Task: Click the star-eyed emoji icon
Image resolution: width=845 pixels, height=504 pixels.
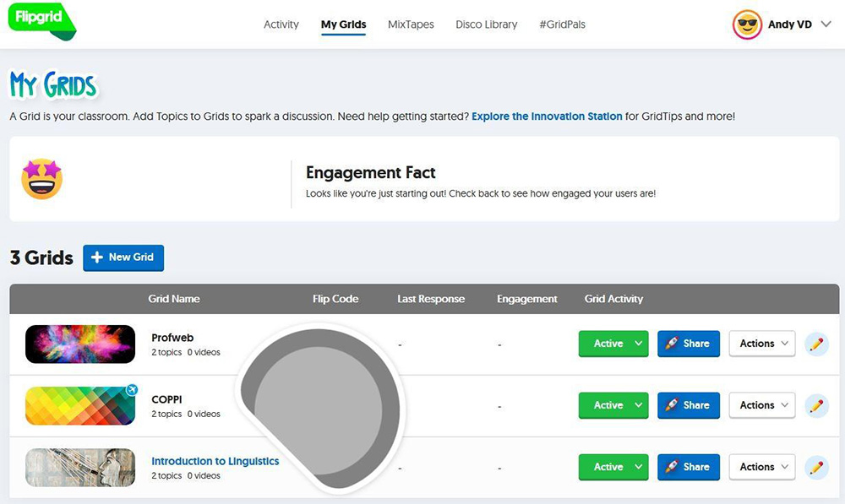Action: coord(42,179)
